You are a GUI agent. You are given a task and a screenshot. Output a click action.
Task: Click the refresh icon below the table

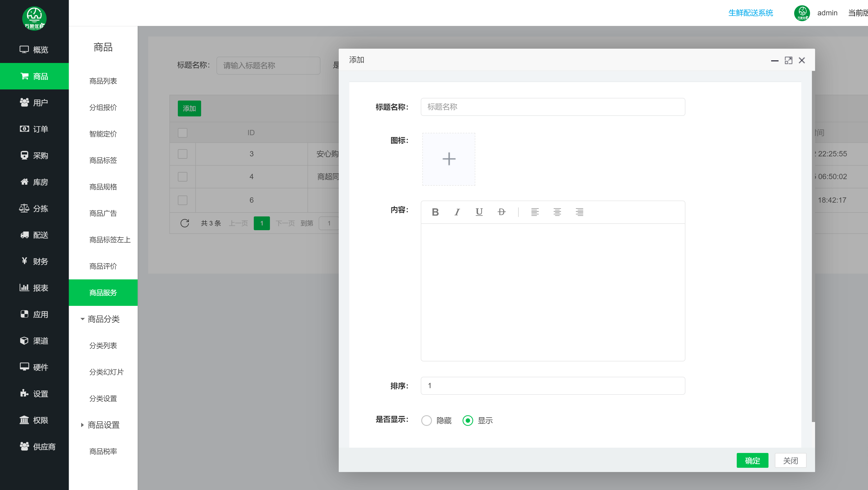184,223
